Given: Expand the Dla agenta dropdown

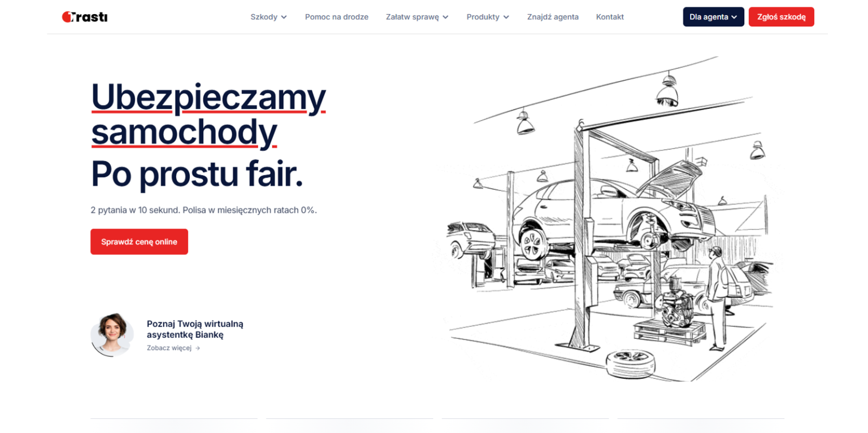Looking at the screenshot, I should click(x=713, y=16).
